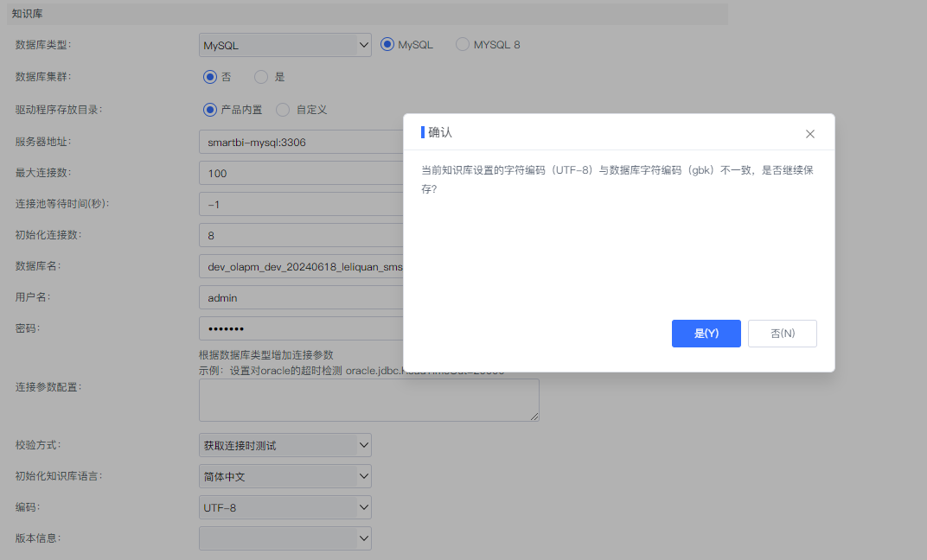This screenshot has height=560, width=927.
Task: Click the 是(Y) confirm button
Action: pos(706,334)
